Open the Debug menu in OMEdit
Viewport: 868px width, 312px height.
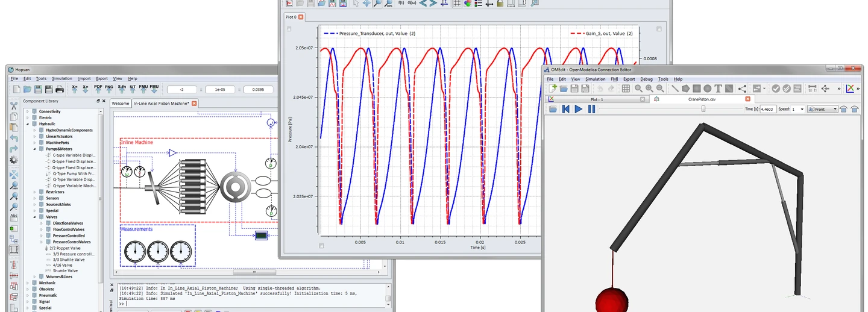pos(646,79)
